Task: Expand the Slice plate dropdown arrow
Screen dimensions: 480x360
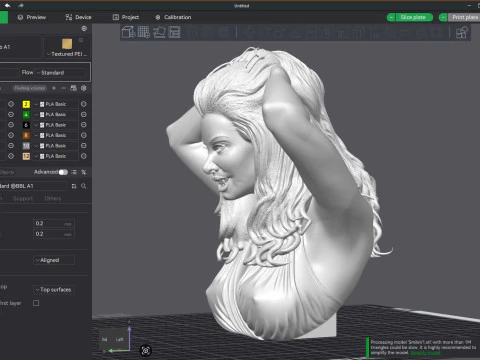Action: click(x=391, y=17)
